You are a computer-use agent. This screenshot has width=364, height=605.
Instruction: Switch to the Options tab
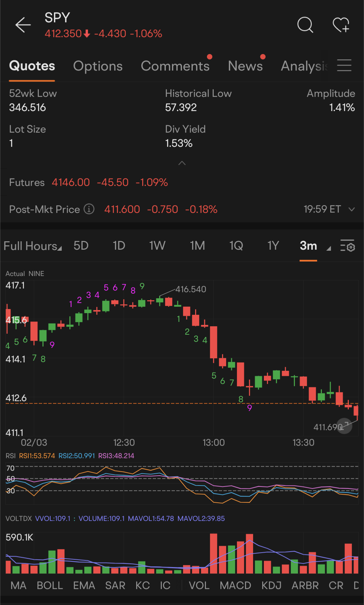click(x=98, y=66)
